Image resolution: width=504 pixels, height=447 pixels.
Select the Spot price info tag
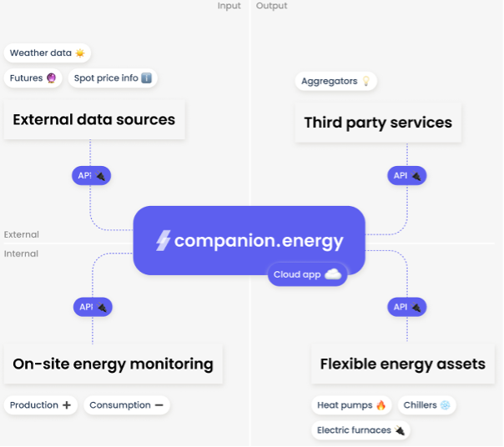pyautogui.click(x=113, y=78)
